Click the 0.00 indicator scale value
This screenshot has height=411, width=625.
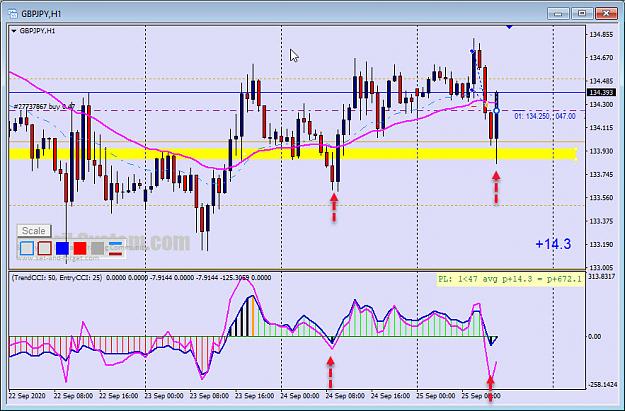(x=594, y=336)
